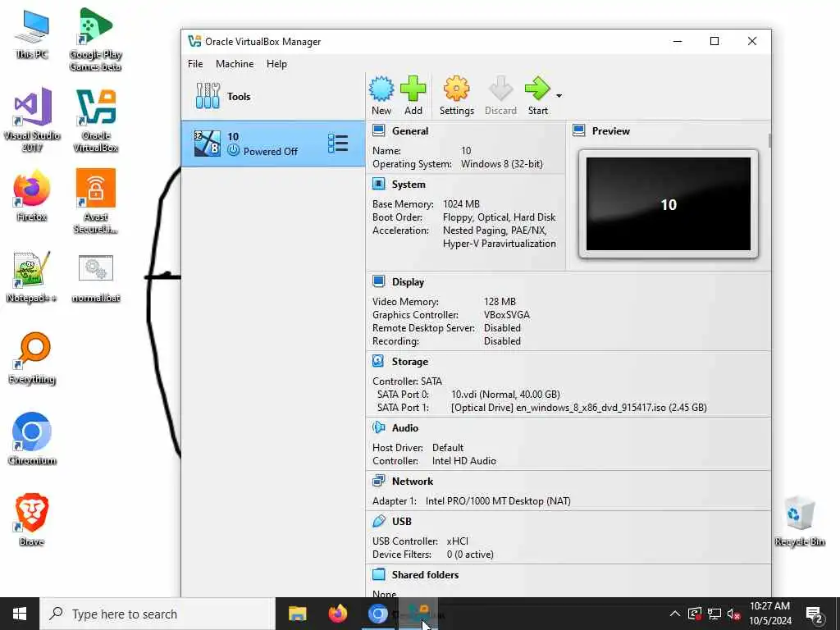Viewport: 840px width, 630px height.
Task: Open the notification center icon
Action: [814, 614]
